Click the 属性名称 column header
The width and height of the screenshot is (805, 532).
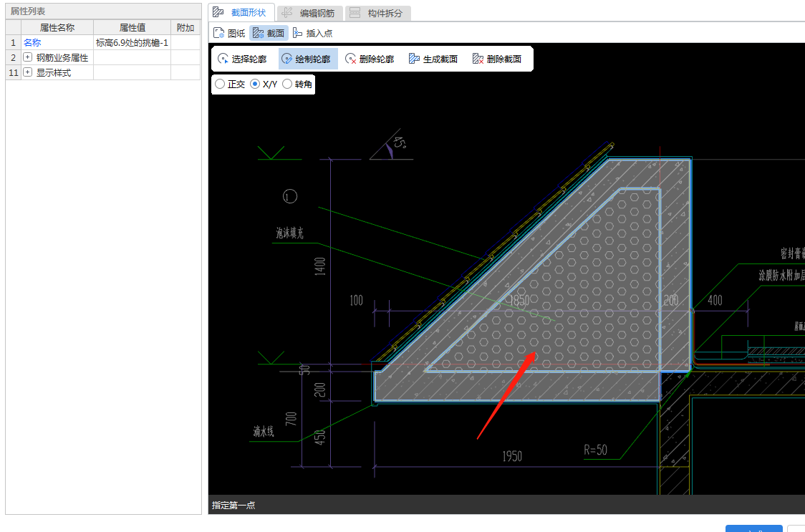pos(57,27)
